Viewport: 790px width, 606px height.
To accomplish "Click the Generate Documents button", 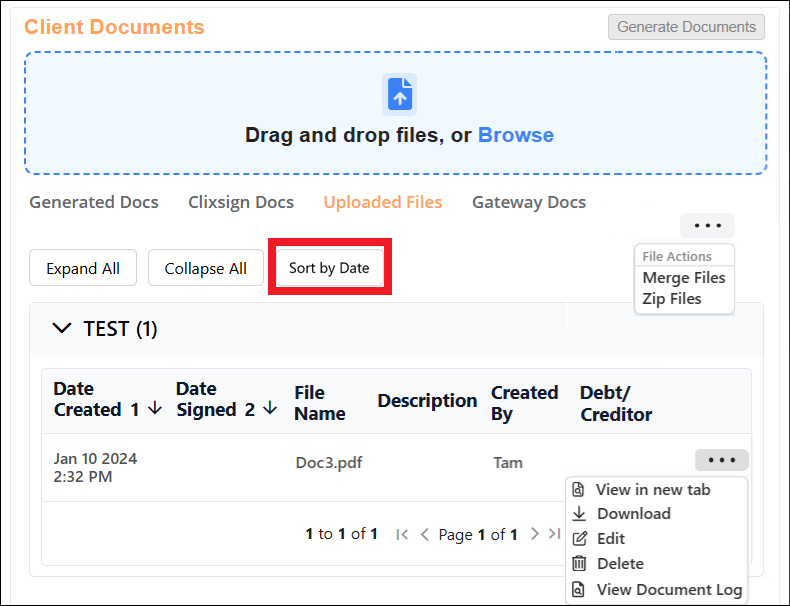I will [686, 27].
